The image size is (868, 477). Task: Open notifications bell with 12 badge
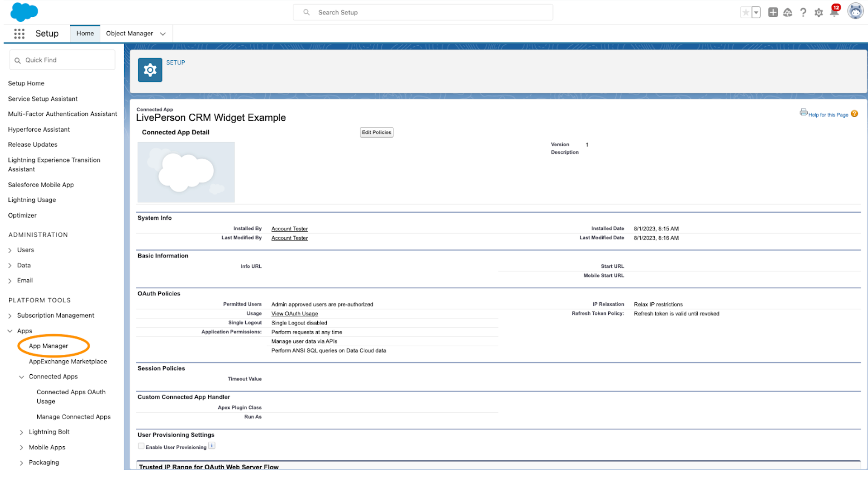pos(834,11)
